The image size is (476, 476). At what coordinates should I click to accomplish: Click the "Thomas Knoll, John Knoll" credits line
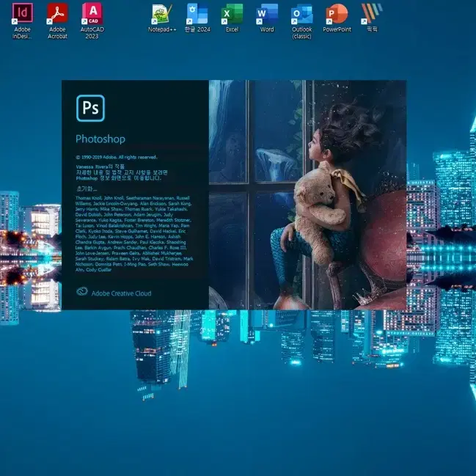pos(134,198)
